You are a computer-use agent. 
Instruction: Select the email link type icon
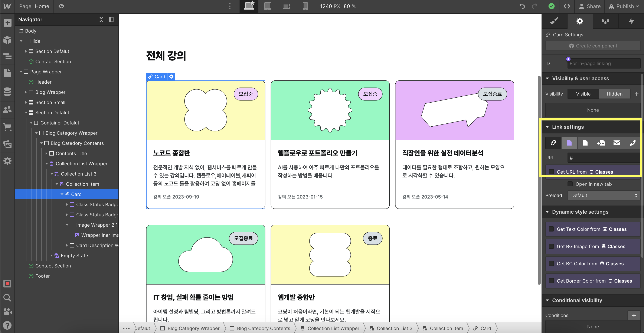click(x=617, y=143)
